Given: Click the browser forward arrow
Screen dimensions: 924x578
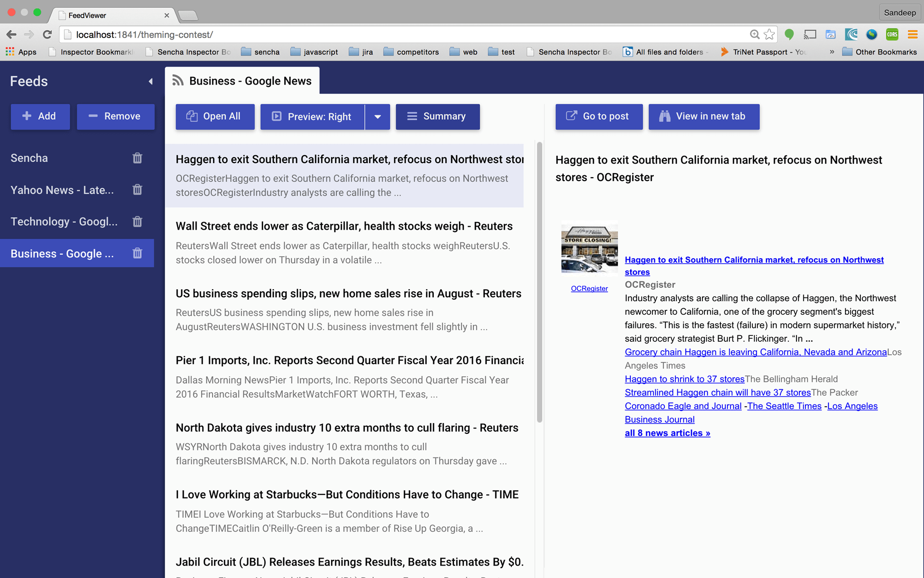Looking at the screenshot, I should tap(29, 35).
